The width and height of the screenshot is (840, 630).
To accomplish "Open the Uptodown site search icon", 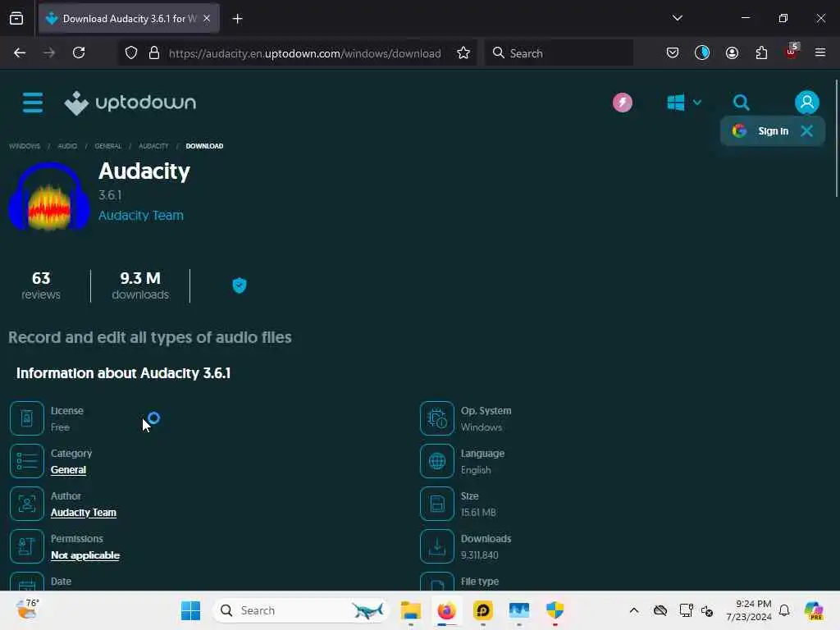I will [x=742, y=103].
